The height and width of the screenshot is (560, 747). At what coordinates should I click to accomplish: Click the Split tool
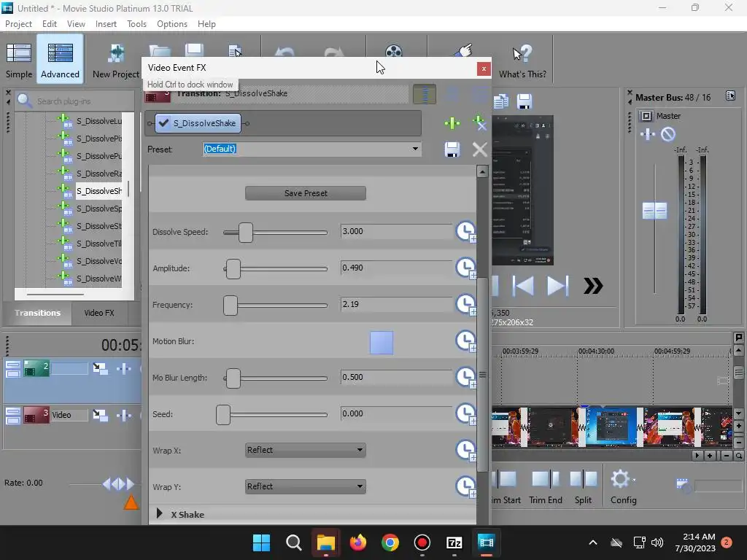583,487
